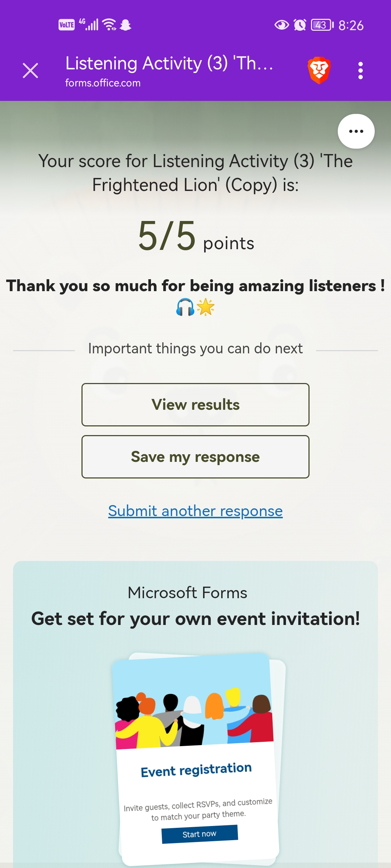This screenshot has width=391, height=868.
Task: Tap the forms.office.com URL text
Action: pyautogui.click(x=103, y=83)
